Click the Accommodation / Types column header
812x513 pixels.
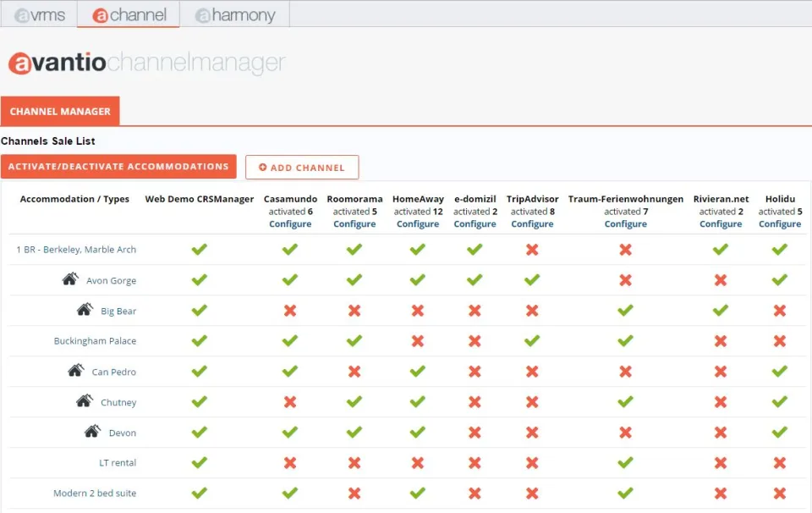(x=74, y=199)
